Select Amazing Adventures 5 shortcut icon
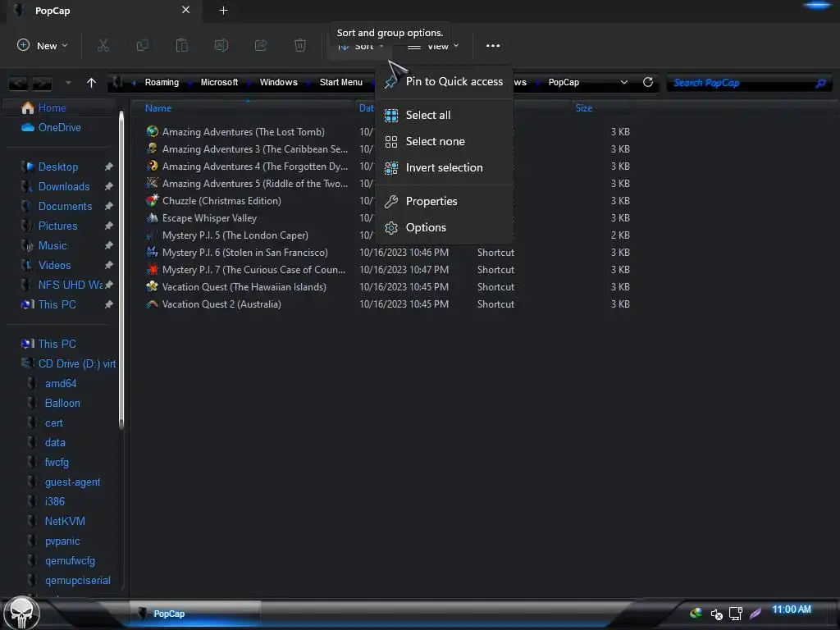This screenshot has height=630, width=840. [x=152, y=183]
